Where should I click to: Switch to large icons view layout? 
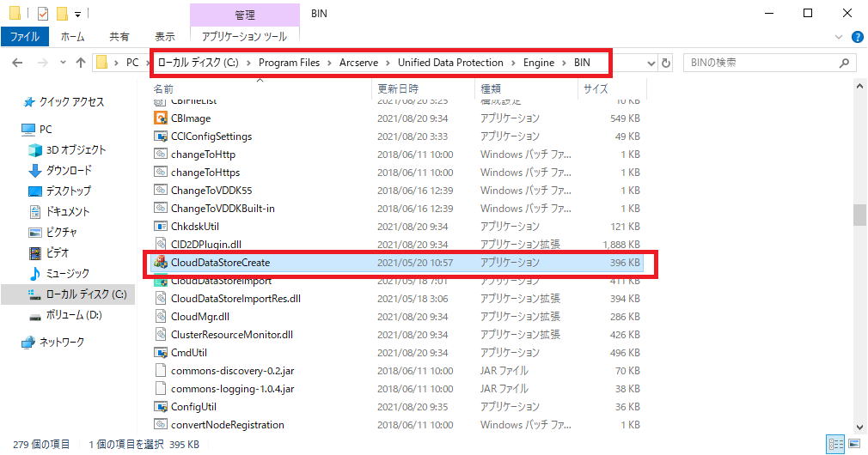coord(854,444)
